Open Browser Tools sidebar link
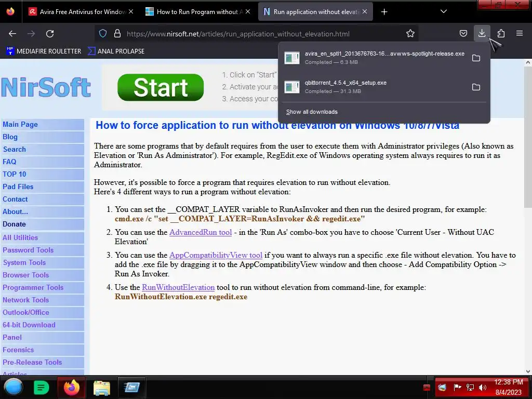 click(26, 275)
